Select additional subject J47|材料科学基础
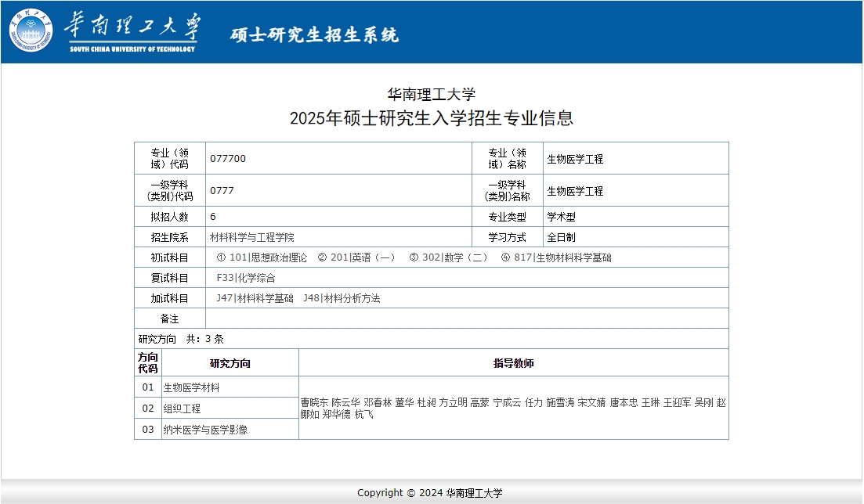The width and height of the screenshot is (864, 504). click(255, 298)
